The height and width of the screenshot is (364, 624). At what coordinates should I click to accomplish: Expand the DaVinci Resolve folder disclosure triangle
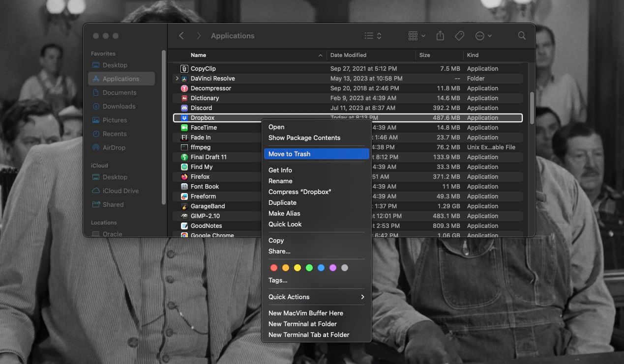click(177, 78)
